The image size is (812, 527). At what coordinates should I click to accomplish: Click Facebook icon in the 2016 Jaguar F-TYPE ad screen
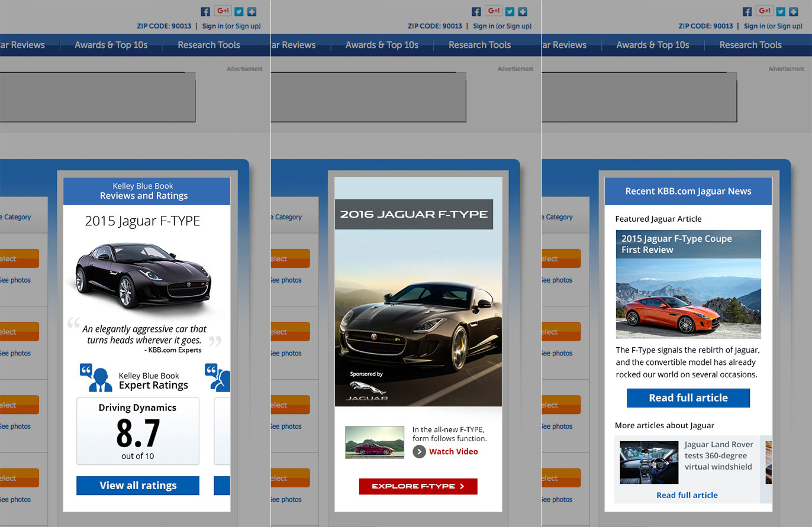click(x=476, y=11)
